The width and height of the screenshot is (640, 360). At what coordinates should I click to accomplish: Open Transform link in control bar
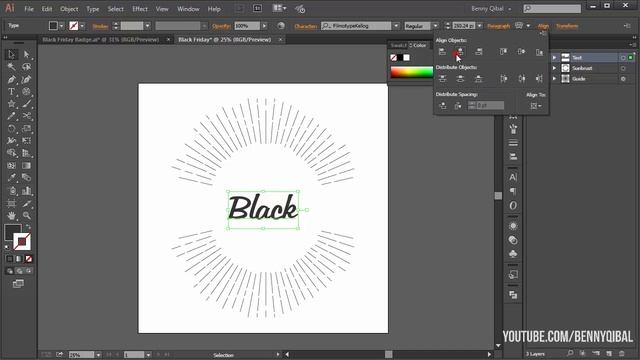coord(567,26)
